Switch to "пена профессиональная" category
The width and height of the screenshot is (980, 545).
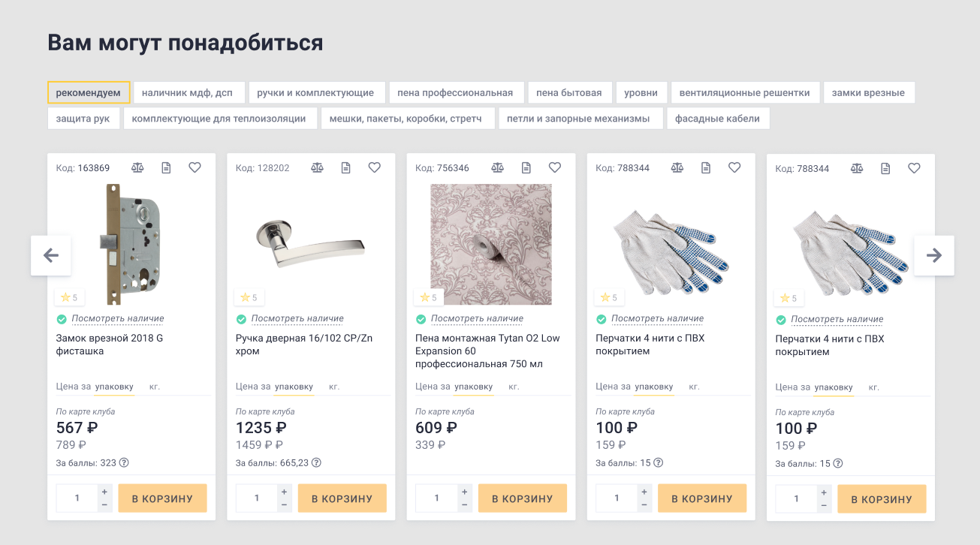pos(456,92)
